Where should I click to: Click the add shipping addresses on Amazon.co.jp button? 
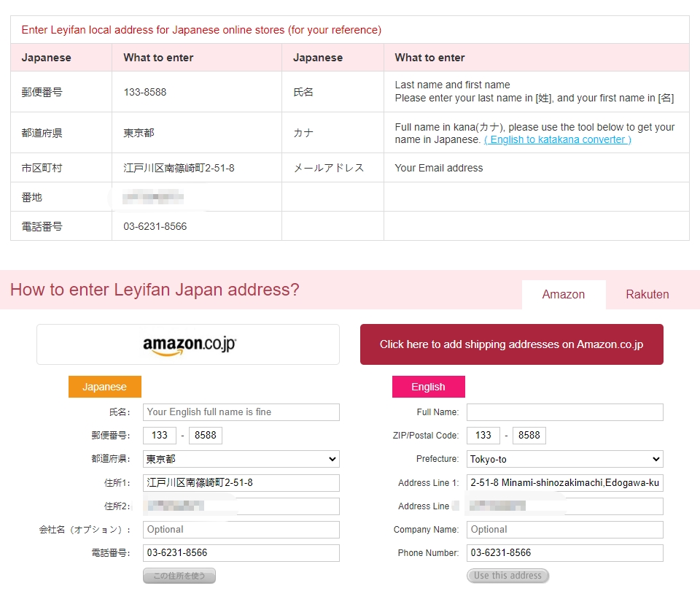click(x=512, y=344)
